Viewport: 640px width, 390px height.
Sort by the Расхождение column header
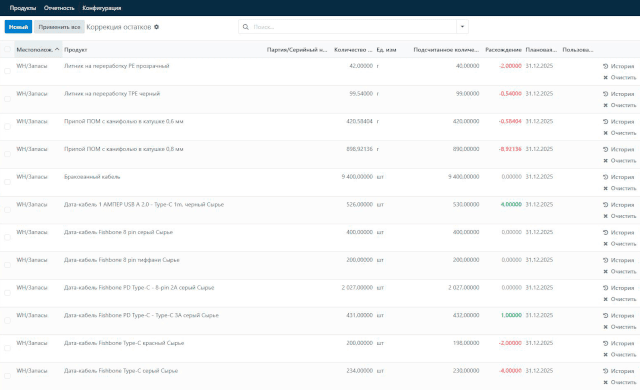point(503,50)
